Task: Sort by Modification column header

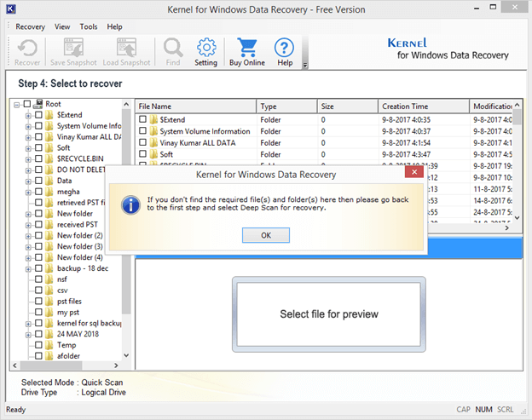Action: coord(491,106)
